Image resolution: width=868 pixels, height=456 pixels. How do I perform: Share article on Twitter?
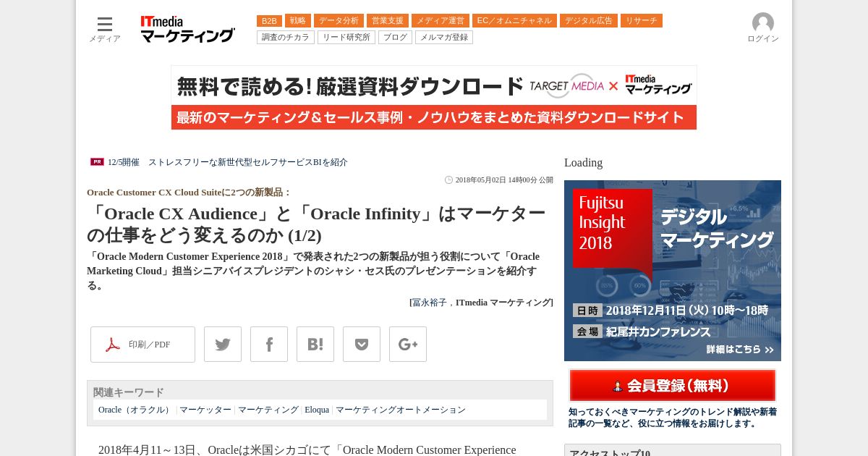tap(223, 345)
